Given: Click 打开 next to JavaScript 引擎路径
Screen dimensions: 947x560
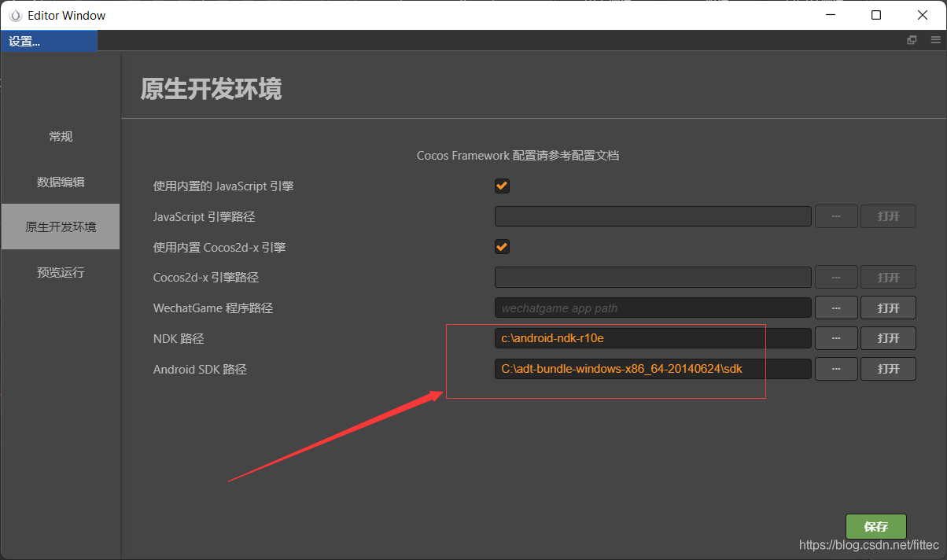Looking at the screenshot, I should point(889,216).
